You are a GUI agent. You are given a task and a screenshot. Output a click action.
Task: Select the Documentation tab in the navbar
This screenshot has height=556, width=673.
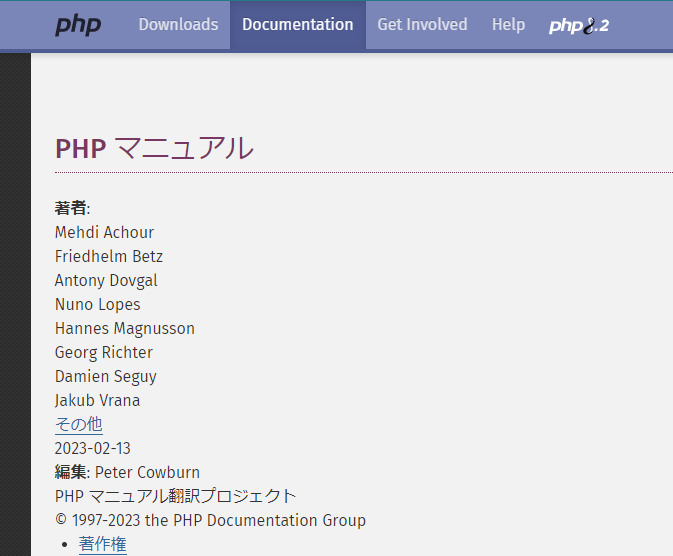pyautogui.click(x=298, y=24)
